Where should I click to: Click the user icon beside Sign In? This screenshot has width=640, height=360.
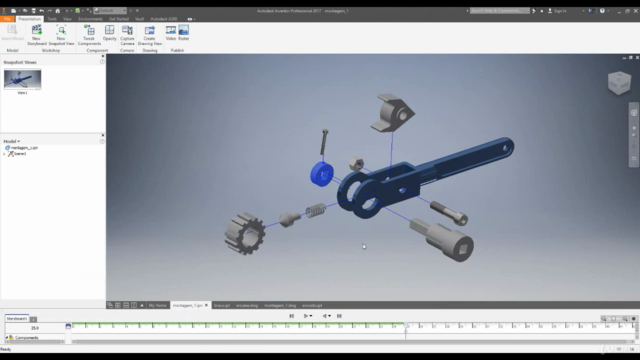pos(549,11)
